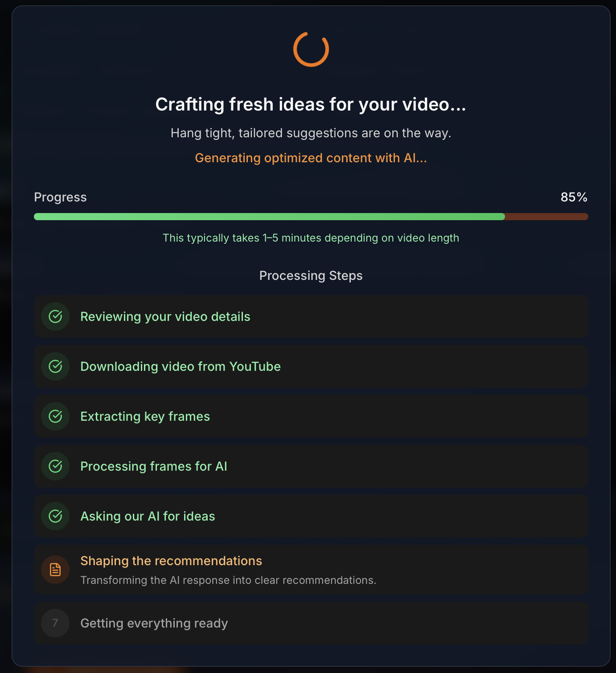This screenshot has width=616, height=673.
Task: Click the number 7 badge beside Getting everything ready
Action: (55, 623)
